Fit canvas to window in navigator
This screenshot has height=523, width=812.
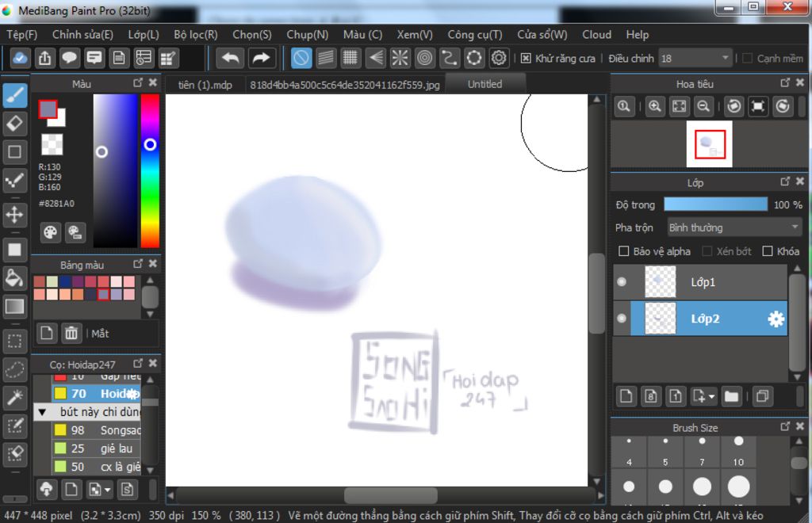tap(679, 106)
